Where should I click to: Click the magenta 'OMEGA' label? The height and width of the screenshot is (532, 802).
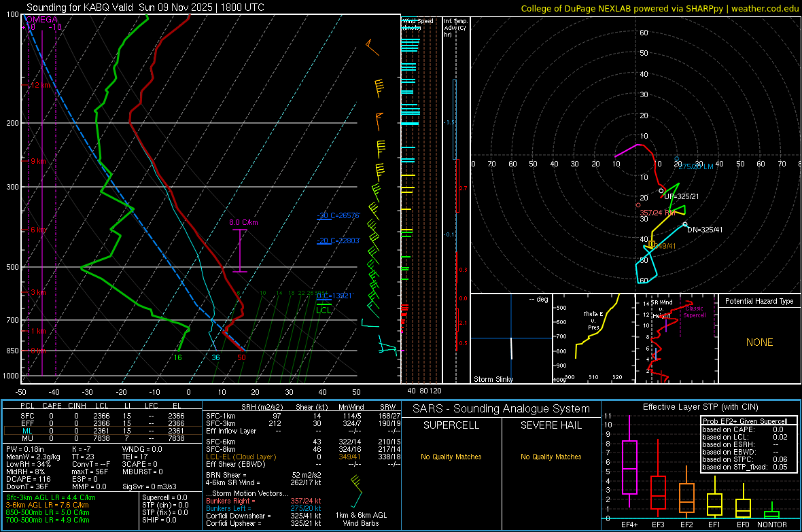point(42,20)
